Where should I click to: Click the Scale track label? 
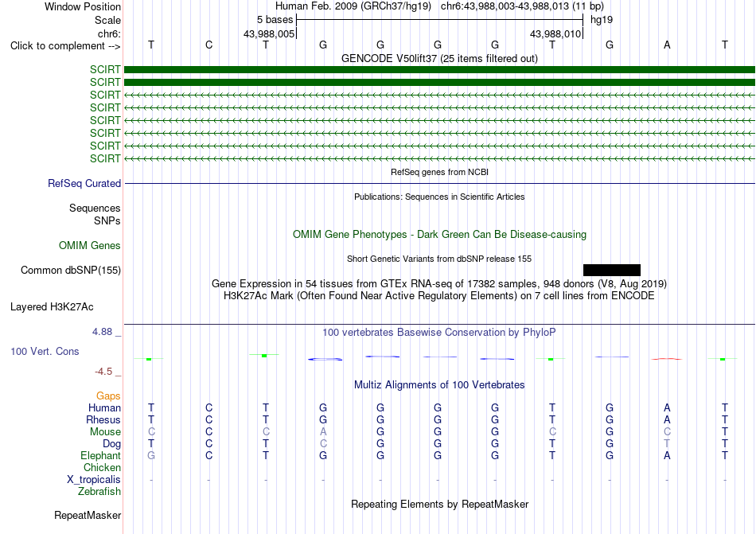point(107,20)
